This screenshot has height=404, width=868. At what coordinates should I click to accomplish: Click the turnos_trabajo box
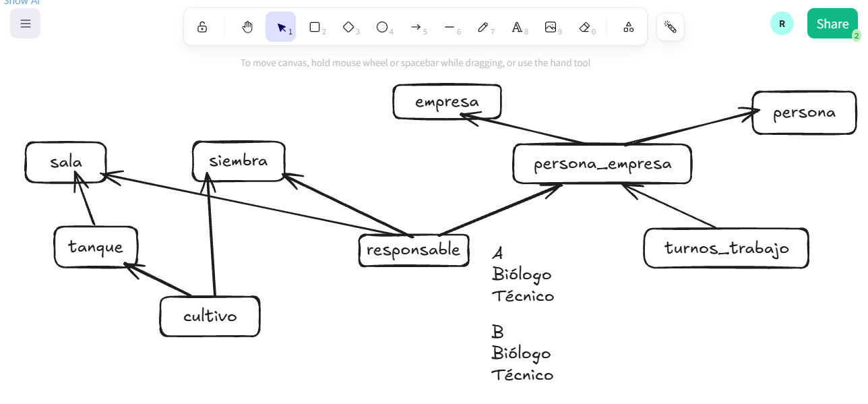click(726, 248)
